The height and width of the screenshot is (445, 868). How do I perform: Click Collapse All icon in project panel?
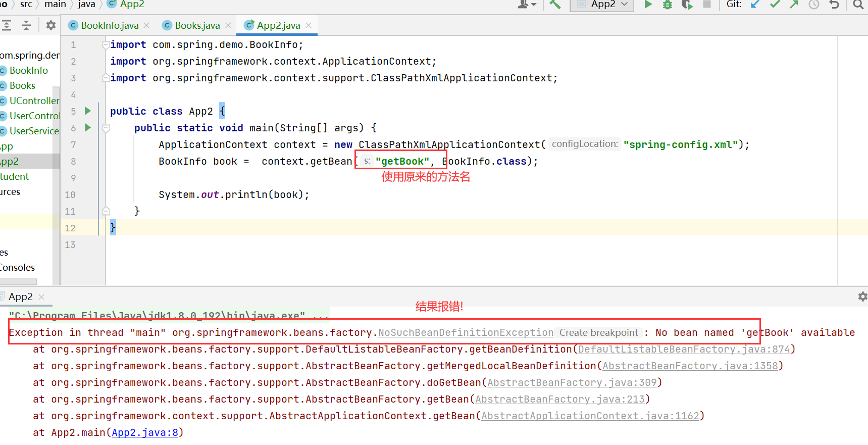pyautogui.click(x=26, y=25)
